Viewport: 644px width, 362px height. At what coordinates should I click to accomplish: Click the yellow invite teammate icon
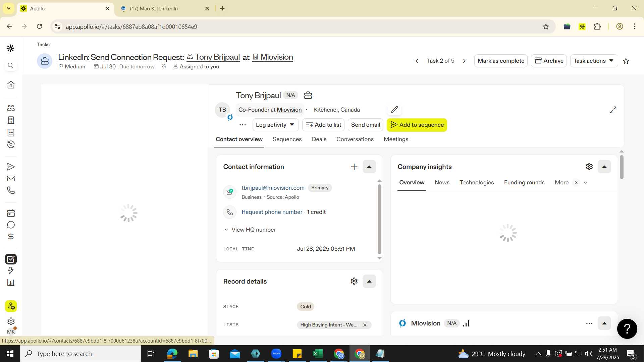tap(11, 306)
